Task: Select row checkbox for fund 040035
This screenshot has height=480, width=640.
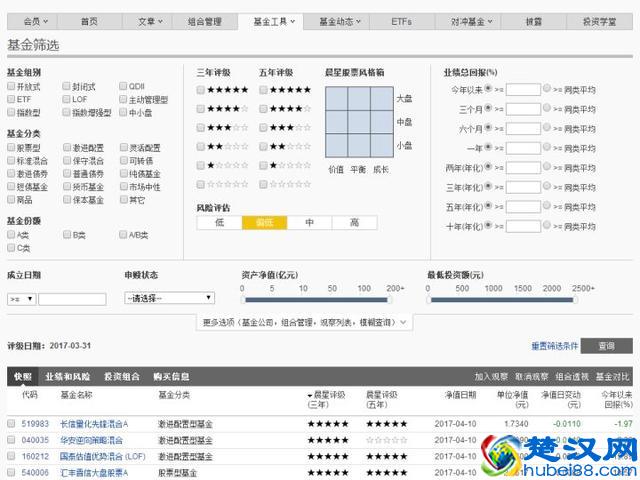Action: point(11,440)
